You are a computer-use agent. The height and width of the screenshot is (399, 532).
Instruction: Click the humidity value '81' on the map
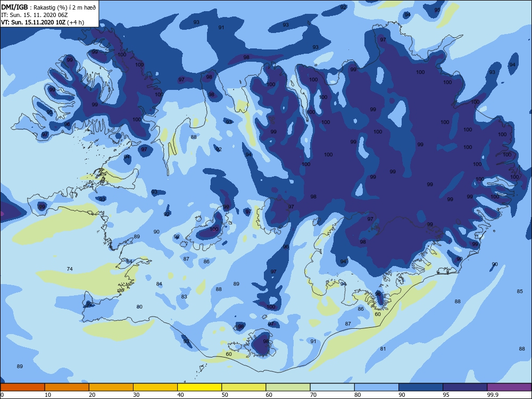point(383,349)
